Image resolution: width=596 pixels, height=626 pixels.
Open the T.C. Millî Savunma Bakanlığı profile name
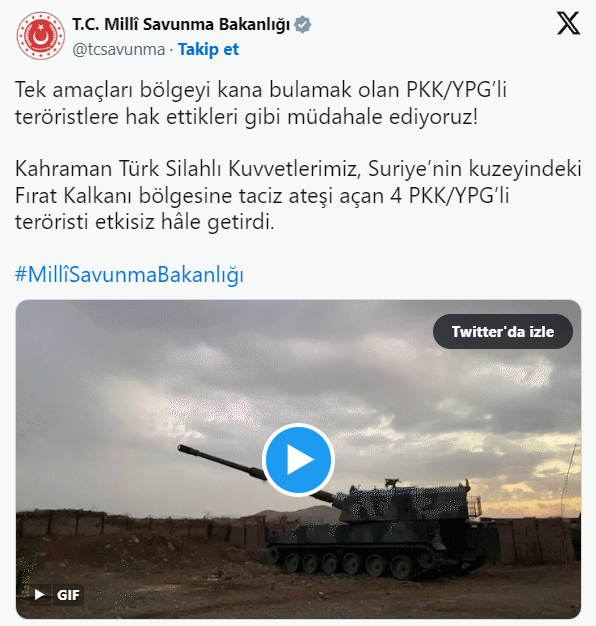click(x=181, y=24)
